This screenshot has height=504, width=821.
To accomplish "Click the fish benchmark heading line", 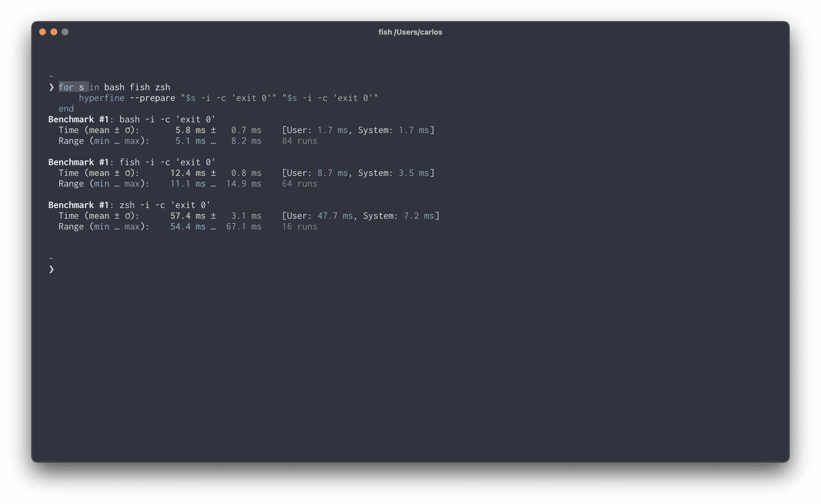I will tap(131, 162).
